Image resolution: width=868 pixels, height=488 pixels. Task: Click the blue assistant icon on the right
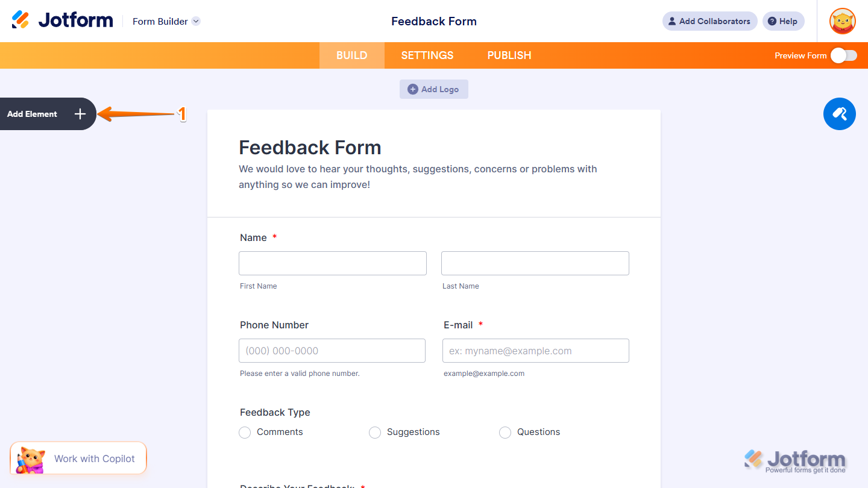840,114
